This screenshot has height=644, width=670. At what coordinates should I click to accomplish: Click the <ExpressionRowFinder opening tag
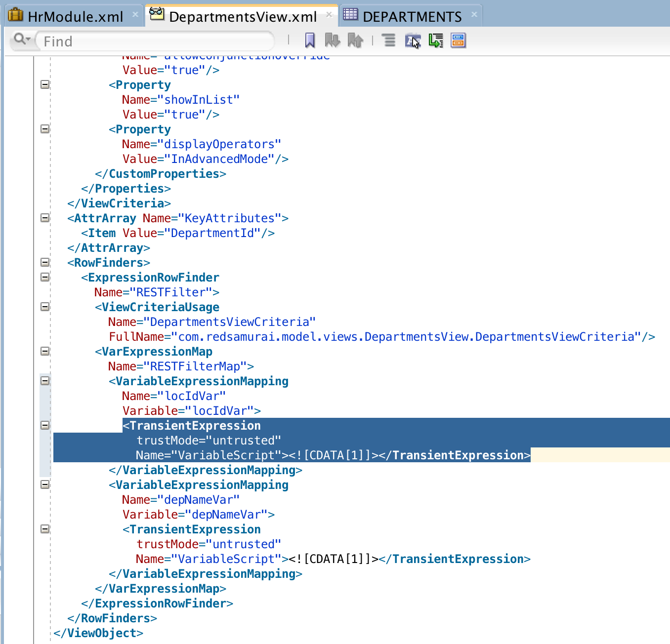[x=150, y=278]
